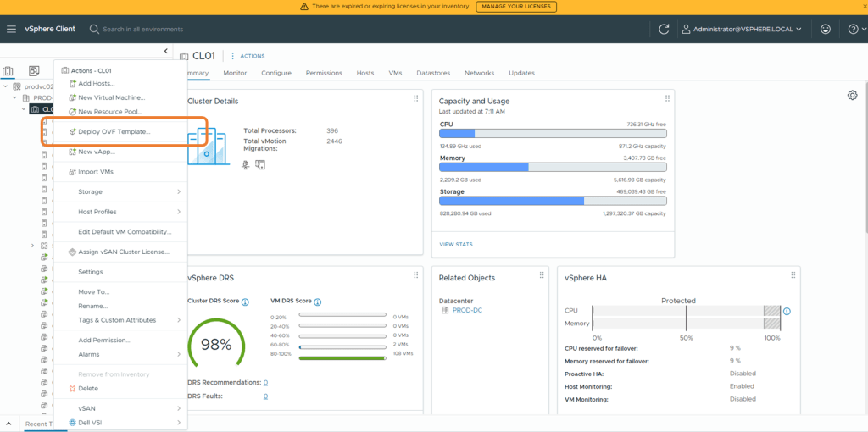The height and width of the screenshot is (432, 868).
Task: Click the View Stats link
Action: (x=456, y=244)
